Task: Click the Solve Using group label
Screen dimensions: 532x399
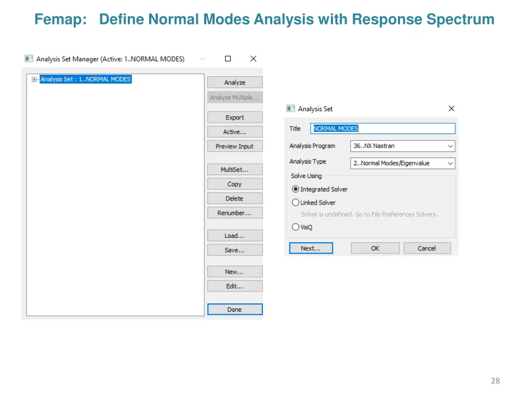Action: coord(307,176)
